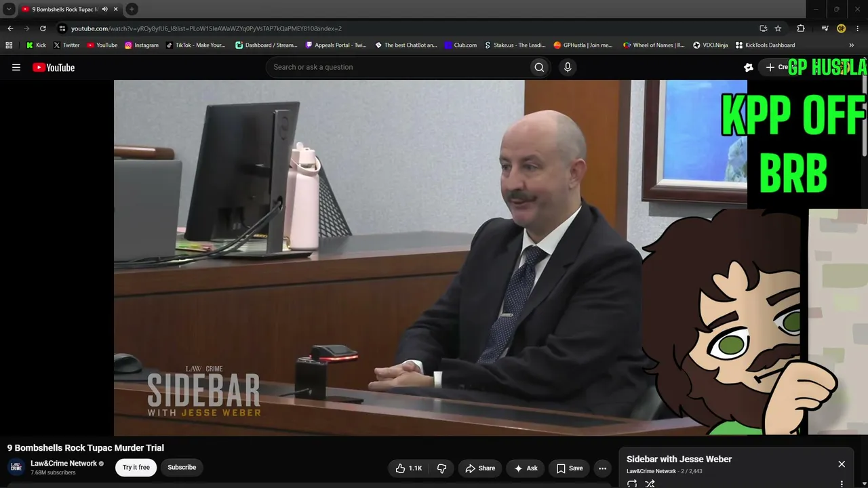Open more actions menu beside Save
This screenshot has height=488, width=868.
pyautogui.click(x=602, y=468)
